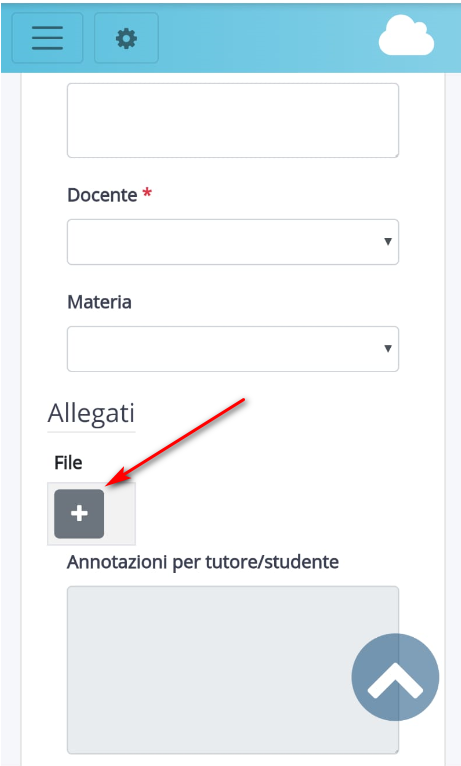Screen dimensions: 461x766
Task: Open the gear settings button
Action: [x=126, y=38]
